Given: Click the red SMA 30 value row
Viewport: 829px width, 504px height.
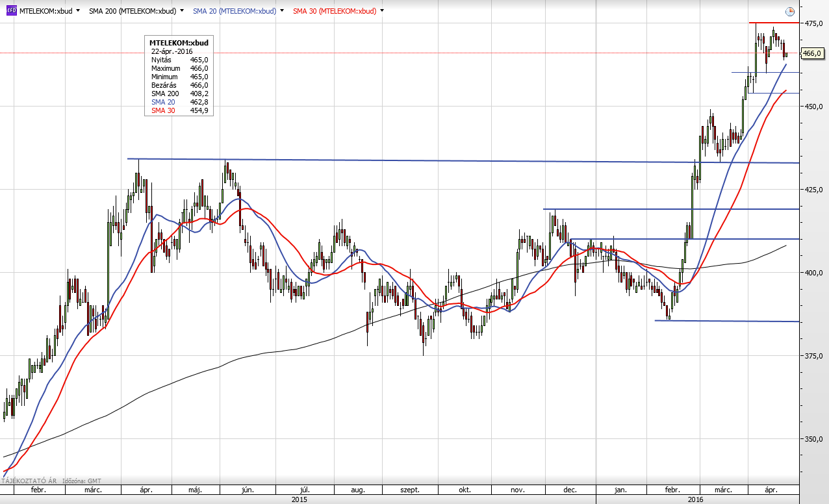Looking at the screenshot, I should click(x=179, y=110).
